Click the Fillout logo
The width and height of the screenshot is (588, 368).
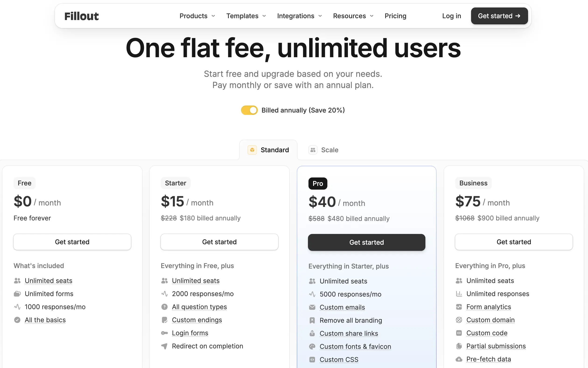point(81,16)
